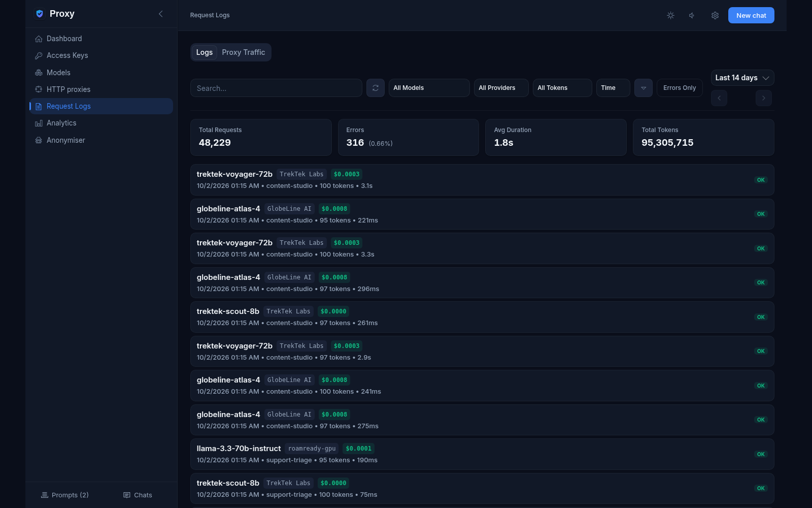Click the Analytics chart icon
This screenshot has height=508, width=812.
pos(39,123)
